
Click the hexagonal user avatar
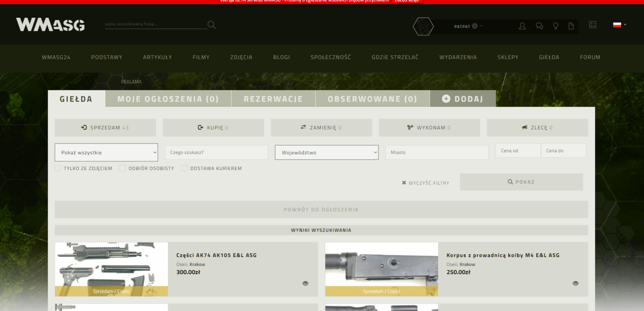pyautogui.click(x=423, y=26)
